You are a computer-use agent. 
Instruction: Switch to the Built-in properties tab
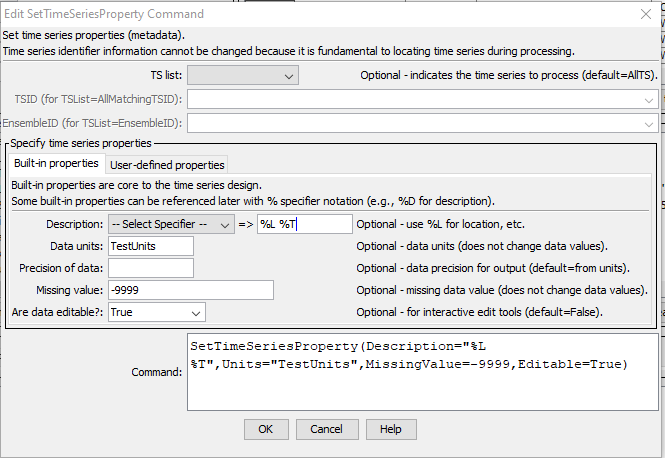point(56,164)
